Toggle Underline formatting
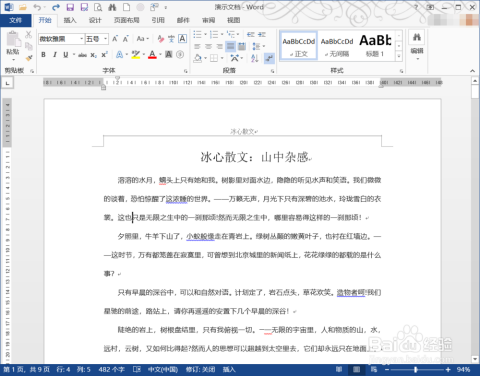The width and height of the screenshot is (480, 376). (66, 55)
